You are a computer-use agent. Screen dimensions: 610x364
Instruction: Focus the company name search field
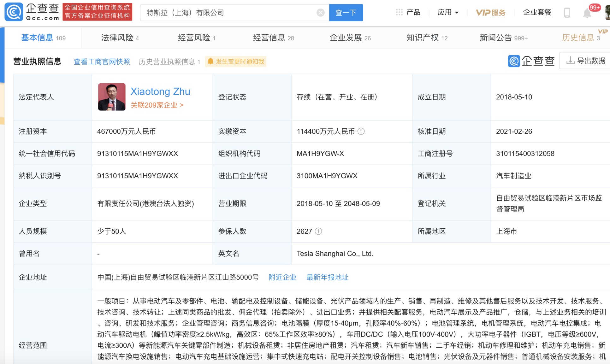[x=229, y=13]
